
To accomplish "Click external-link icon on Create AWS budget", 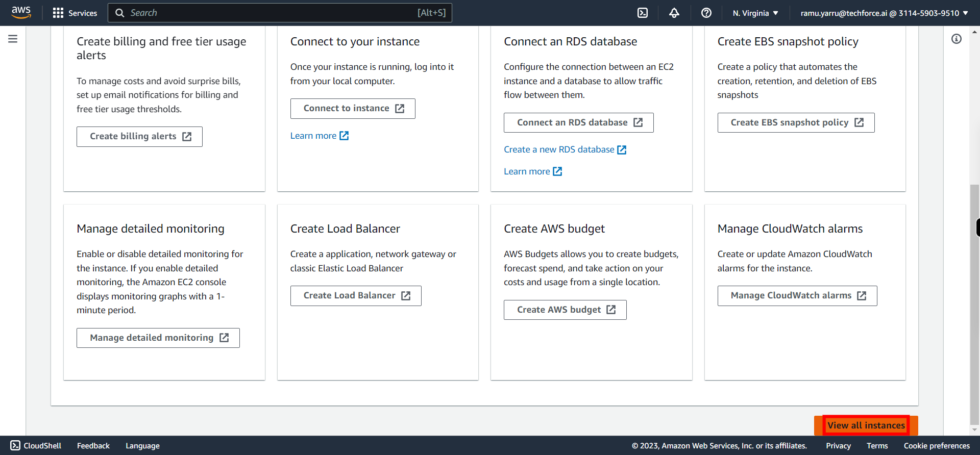I will click(611, 310).
